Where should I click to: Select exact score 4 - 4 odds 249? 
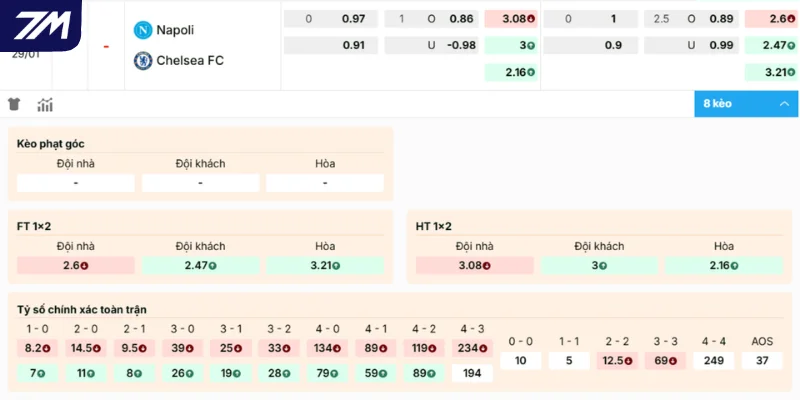[x=714, y=360]
